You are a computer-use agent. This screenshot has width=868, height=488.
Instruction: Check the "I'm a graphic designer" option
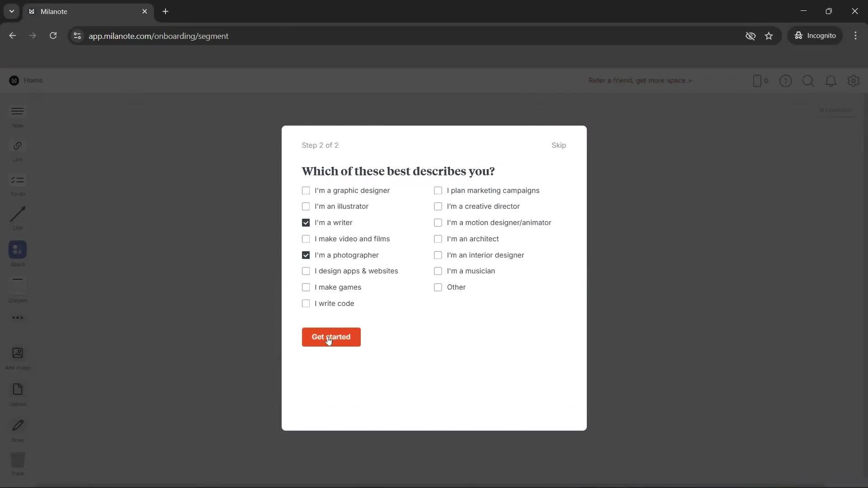pos(306,190)
